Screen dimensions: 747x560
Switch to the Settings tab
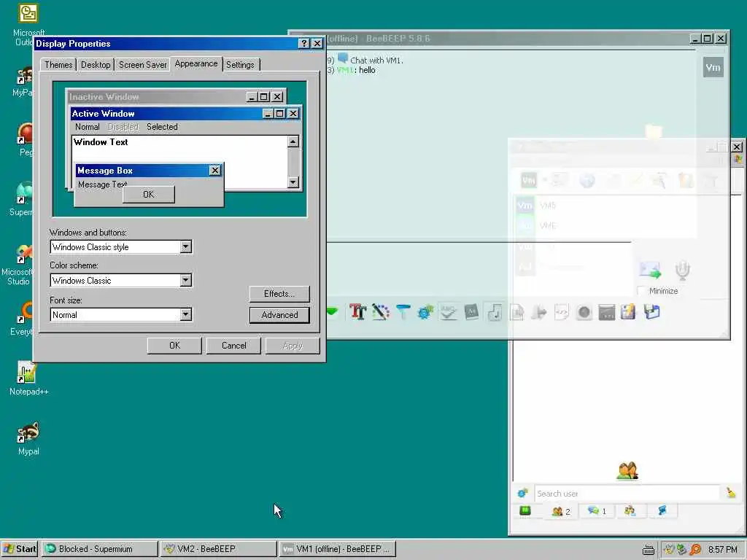(x=240, y=65)
